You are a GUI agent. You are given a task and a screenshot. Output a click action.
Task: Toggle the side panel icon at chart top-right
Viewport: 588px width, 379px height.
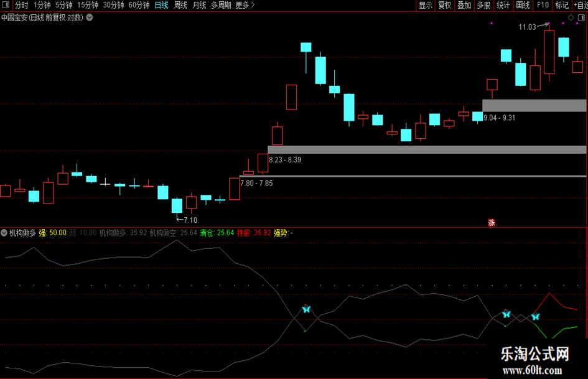click(581, 17)
